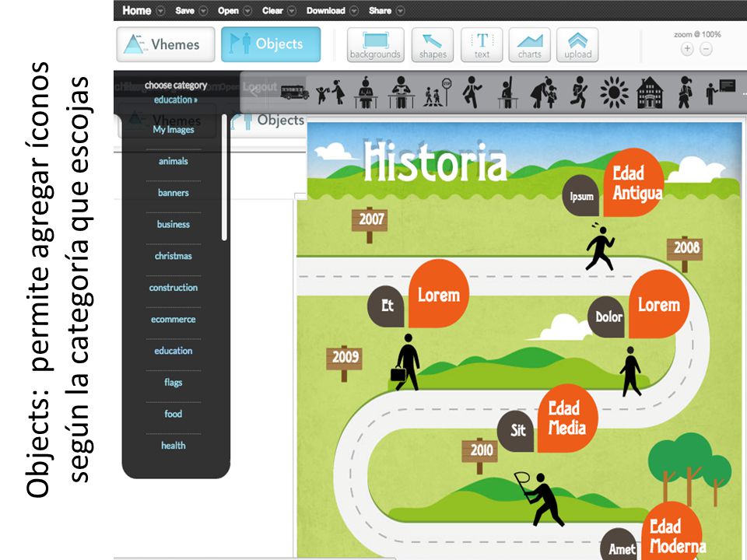The image size is (747, 560).
Task: Open the Home menu
Action: pos(137,10)
